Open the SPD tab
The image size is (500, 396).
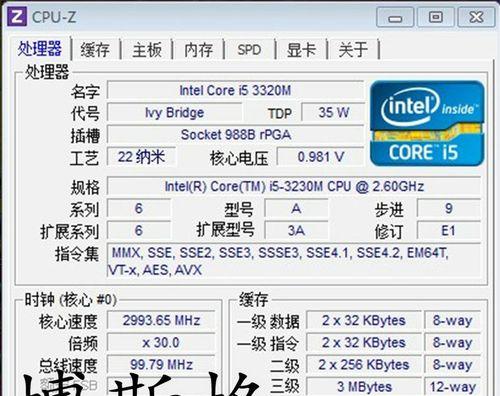click(249, 50)
